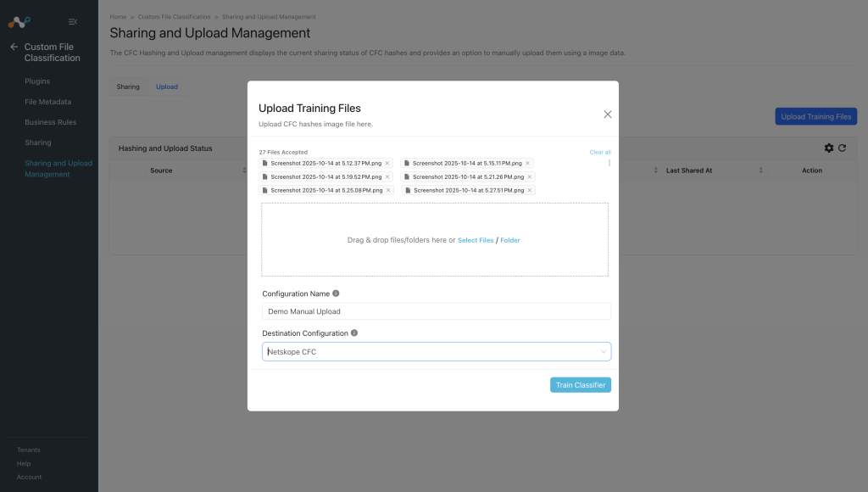
Task: Open File Metadata in the sidebar
Action: (47, 102)
